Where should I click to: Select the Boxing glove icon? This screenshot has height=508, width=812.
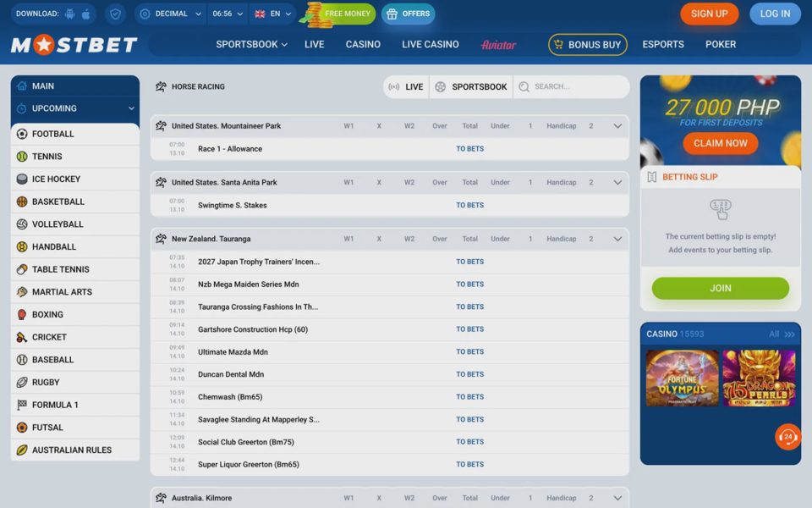[22, 314]
